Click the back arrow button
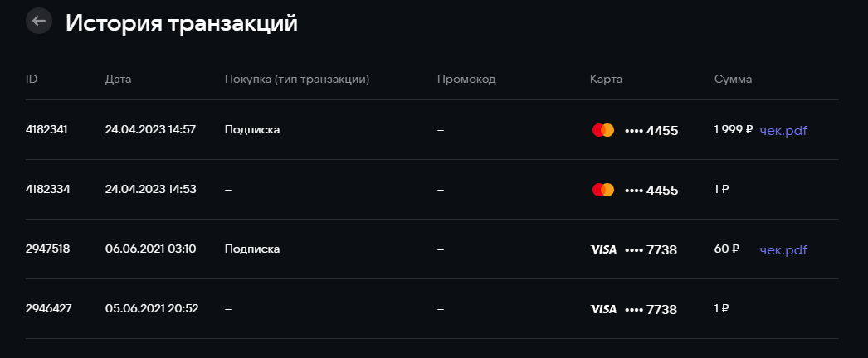 [x=39, y=21]
